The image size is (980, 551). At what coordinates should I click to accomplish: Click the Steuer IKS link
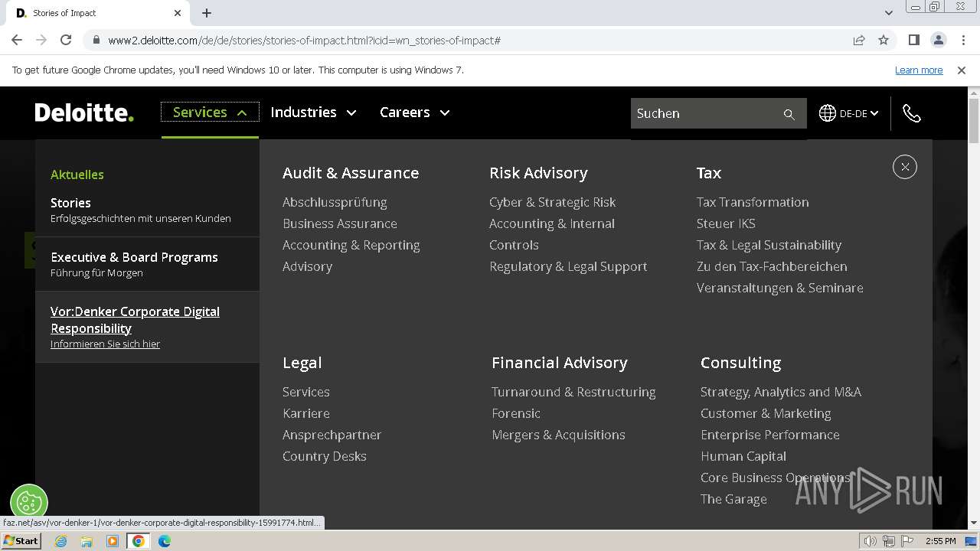coord(726,223)
